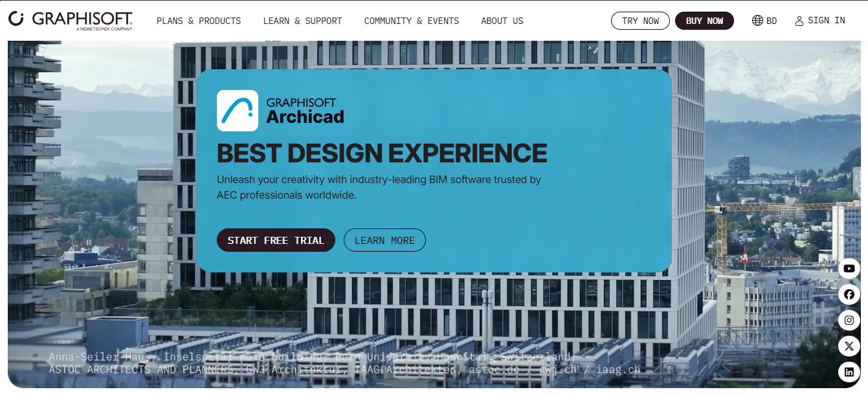The width and height of the screenshot is (868, 394).
Task: Click the Best Design Experience headline
Action: click(x=382, y=153)
